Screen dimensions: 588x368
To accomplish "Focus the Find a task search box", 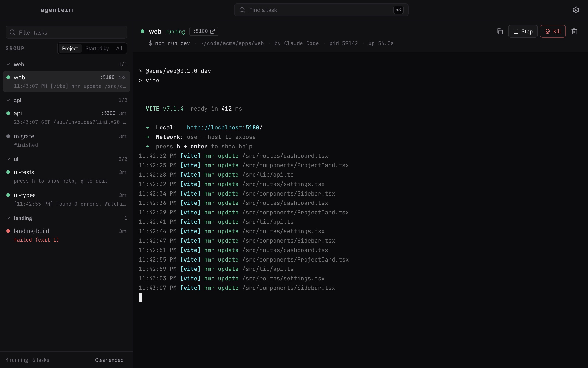I will click(x=321, y=10).
